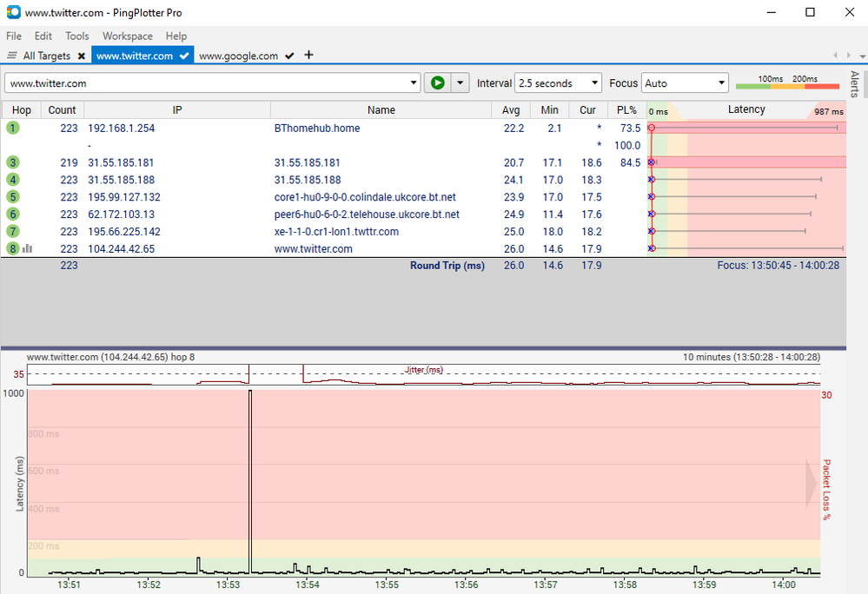Click the timeline graph title for hop 8
The image size is (868, 594).
pyautogui.click(x=110, y=357)
